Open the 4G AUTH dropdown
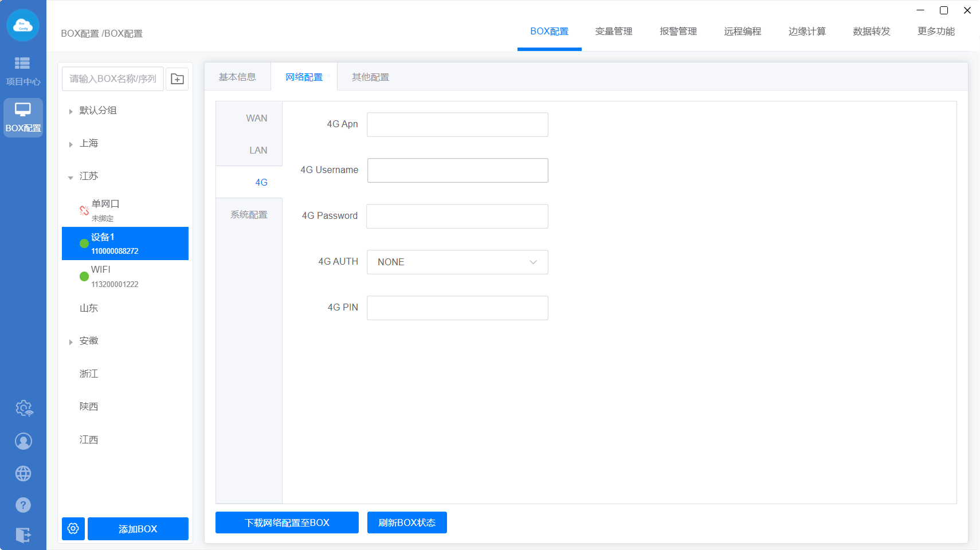Viewport: 980px width, 550px height. pyautogui.click(x=457, y=262)
